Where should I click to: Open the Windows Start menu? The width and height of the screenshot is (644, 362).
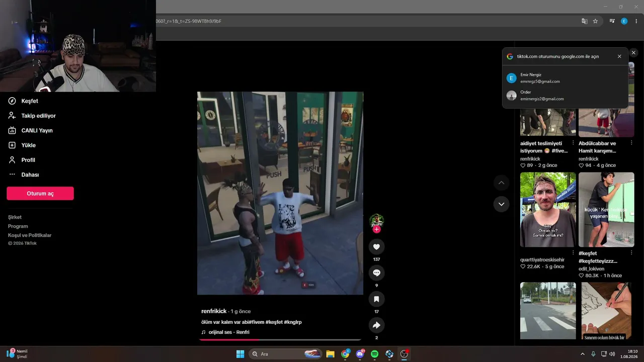pos(240,354)
